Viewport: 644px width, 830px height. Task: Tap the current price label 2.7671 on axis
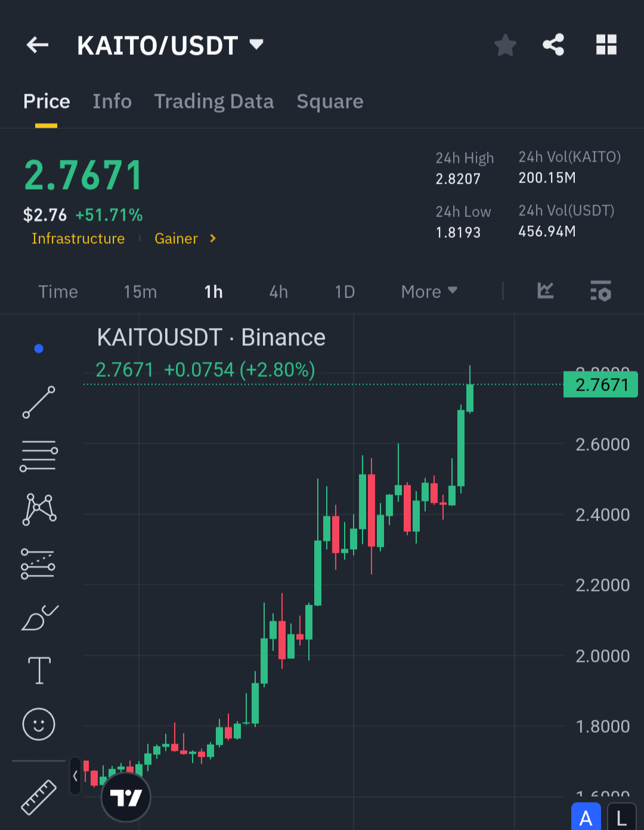601,385
